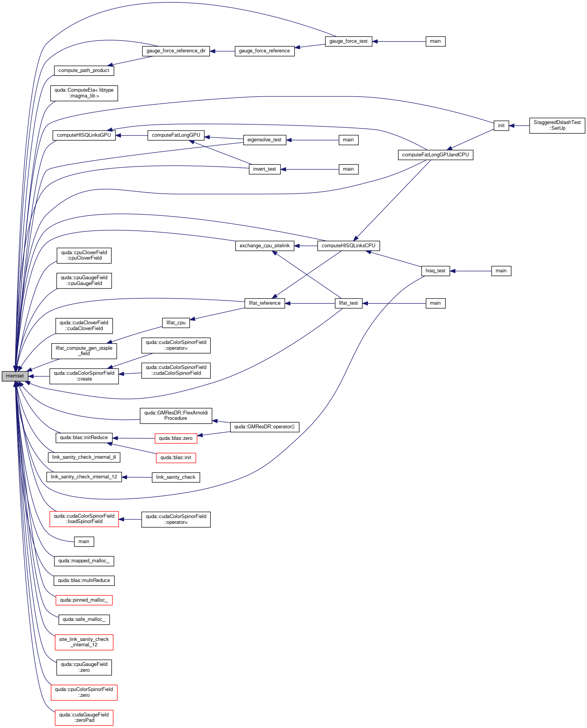Select quda::cudaColorSpinorField::cudaColorSpinorField node
Image resolution: width=587 pixels, height=728 pixels.
click(x=176, y=371)
